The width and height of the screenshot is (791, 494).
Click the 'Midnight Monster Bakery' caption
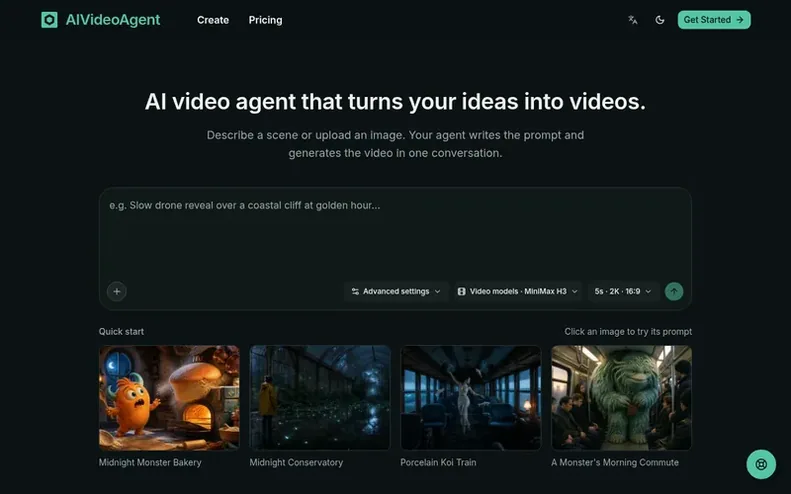[x=150, y=462]
